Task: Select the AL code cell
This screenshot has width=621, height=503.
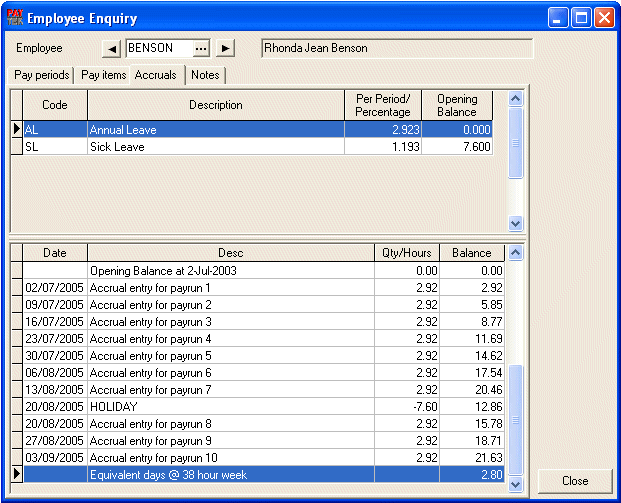Action: (x=55, y=130)
